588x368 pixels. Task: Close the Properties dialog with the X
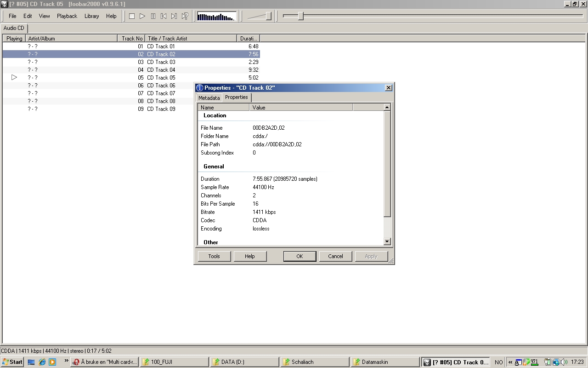coord(388,88)
